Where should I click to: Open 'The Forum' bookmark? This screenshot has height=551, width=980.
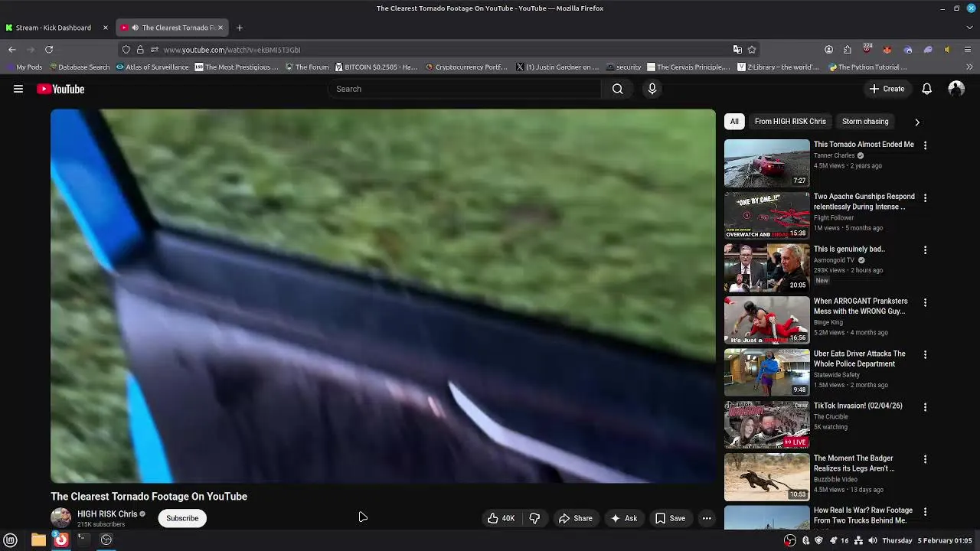click(307, 67)
